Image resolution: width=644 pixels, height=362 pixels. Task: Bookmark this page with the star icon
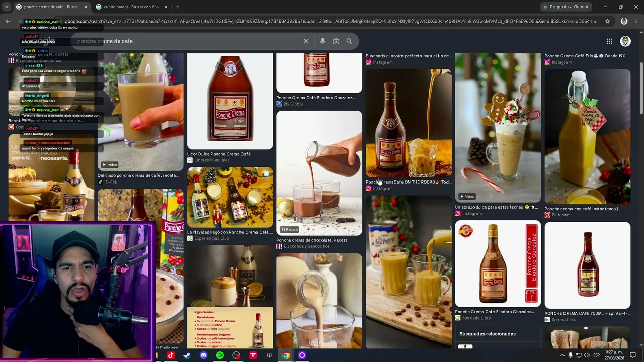pos(607,21)
